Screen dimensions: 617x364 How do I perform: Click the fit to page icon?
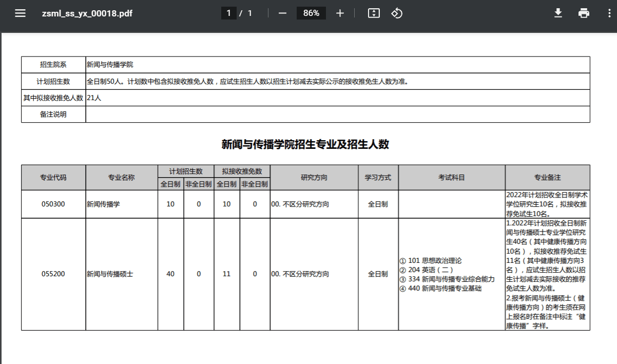pos(373,13)
